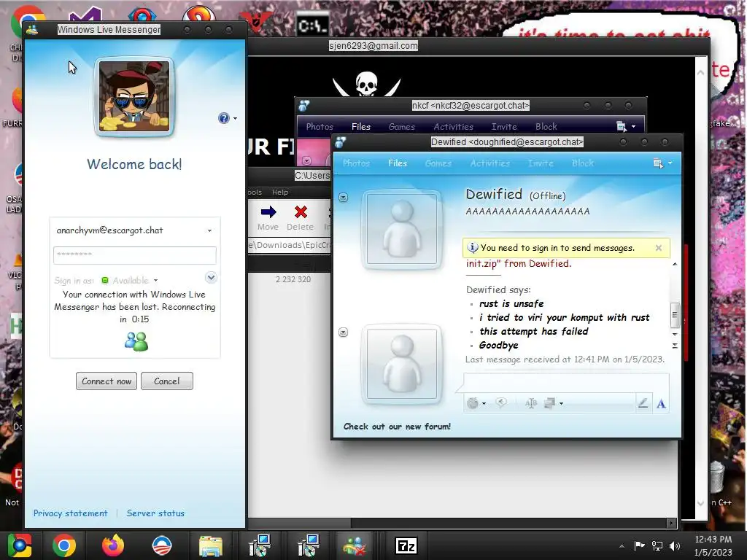Screen dimensions: 747x560
Task: Switch to handwriting mode pen icon
Action: tap(643, 404)
